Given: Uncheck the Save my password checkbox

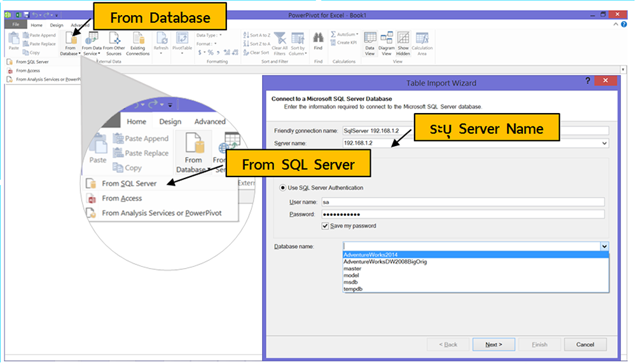Looking at the screenshot, I should (x=326, y=226).
